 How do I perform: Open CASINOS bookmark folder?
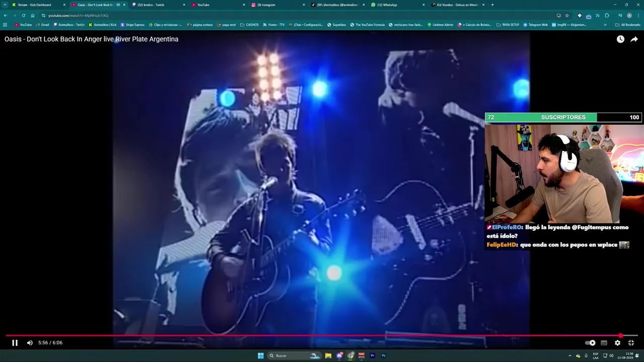250,25
